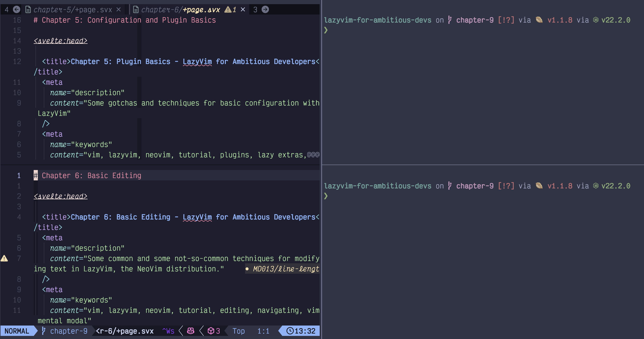Click the file icon on chapter-5 tab

click(28, 10)
